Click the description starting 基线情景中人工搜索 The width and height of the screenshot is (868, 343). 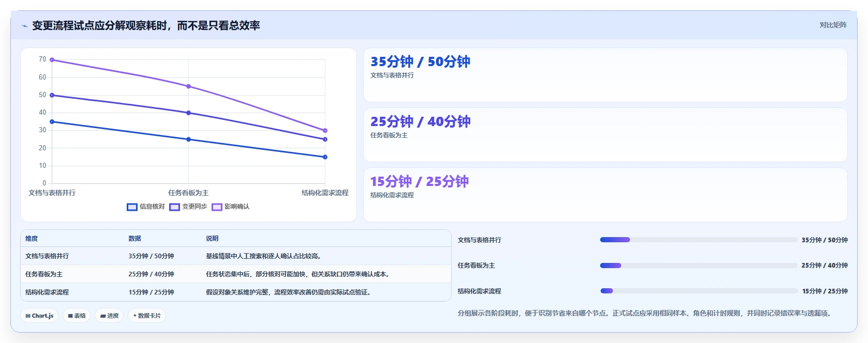pos(264,256)
